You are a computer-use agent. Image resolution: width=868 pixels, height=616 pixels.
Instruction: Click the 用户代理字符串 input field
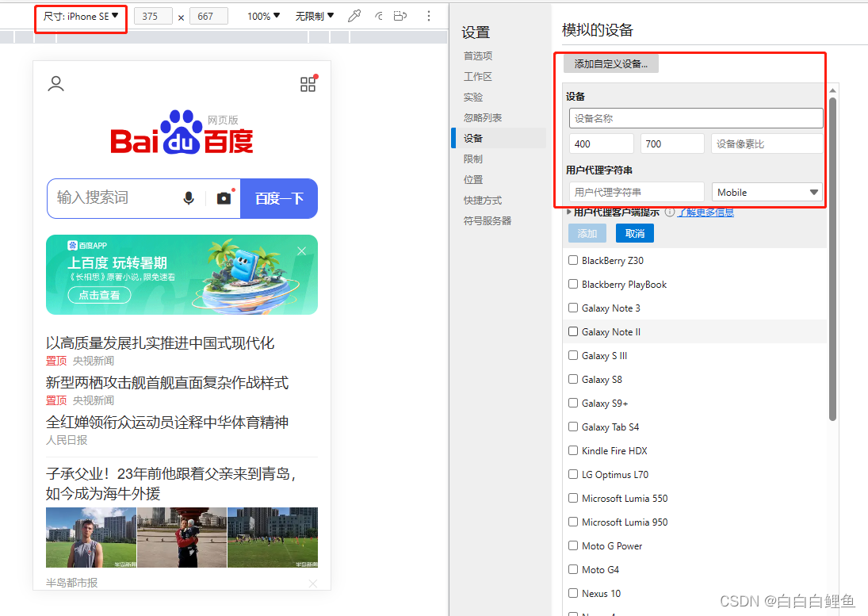click(637, 192)
